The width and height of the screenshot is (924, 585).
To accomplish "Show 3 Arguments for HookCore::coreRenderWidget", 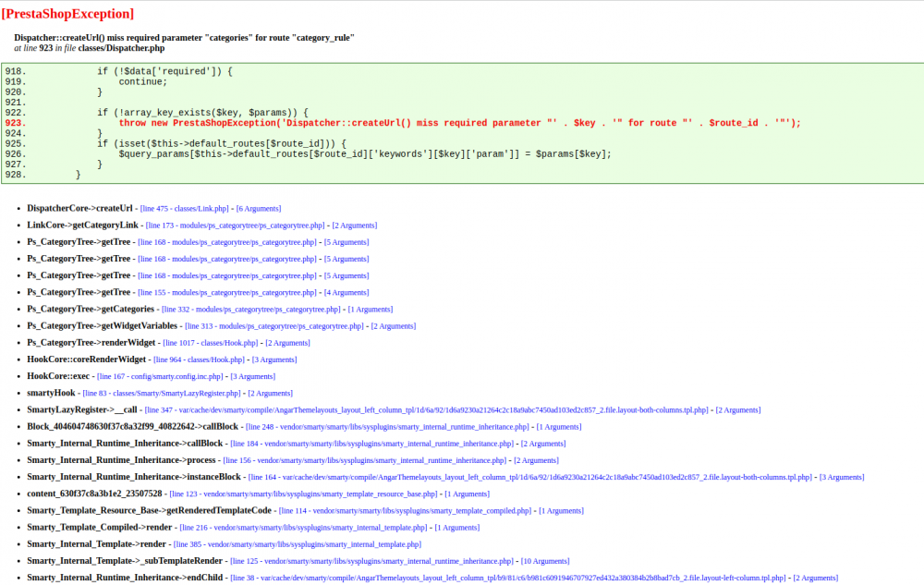I will coord(274,360).
